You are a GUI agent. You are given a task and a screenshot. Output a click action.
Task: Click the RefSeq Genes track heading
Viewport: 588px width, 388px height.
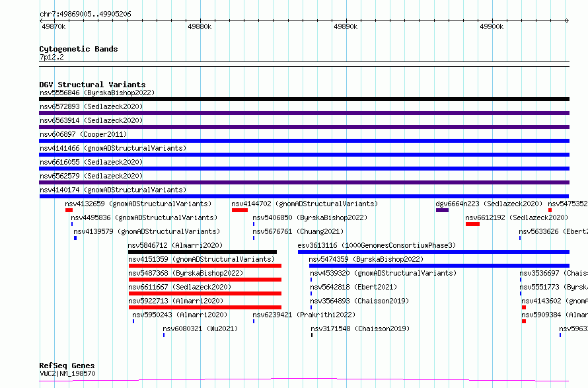pyautogui.click(x=67, y=366)
